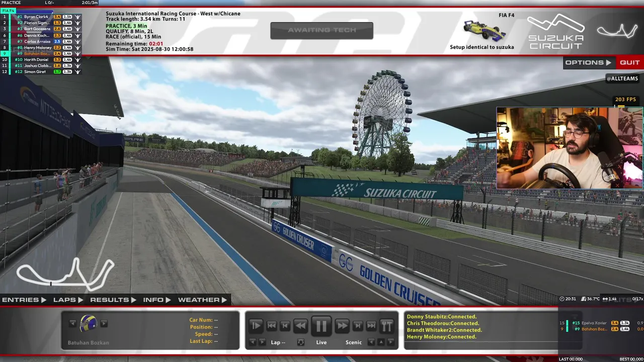Select driver #8 Henry Moloney row
The height and width of the screenshot is (362, 644).
click(x=41, y=47)
